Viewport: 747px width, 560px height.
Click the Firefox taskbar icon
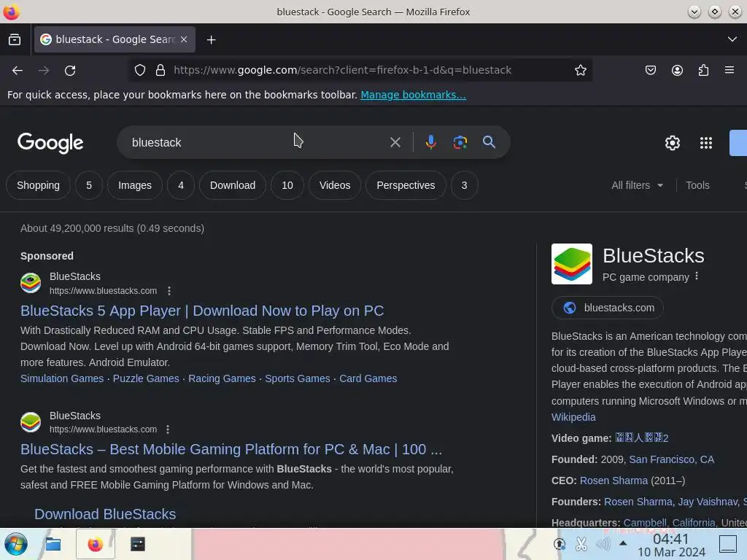pyautogui.click(x=96, y=544)
